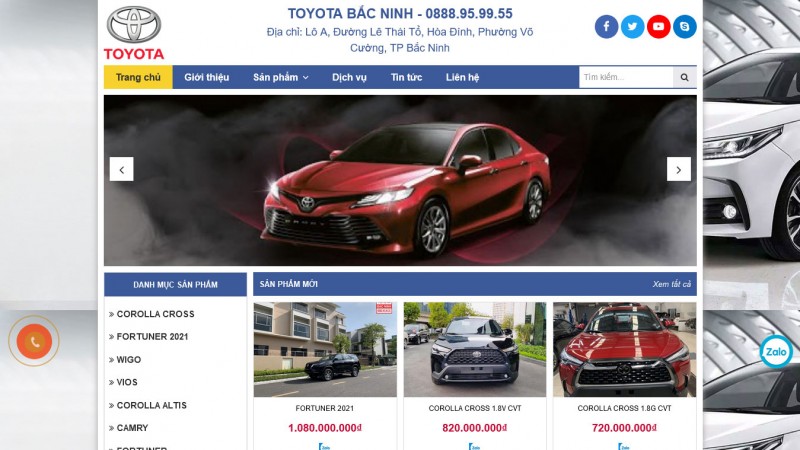Select the Liên hệ menu item

tap(462, 78)
